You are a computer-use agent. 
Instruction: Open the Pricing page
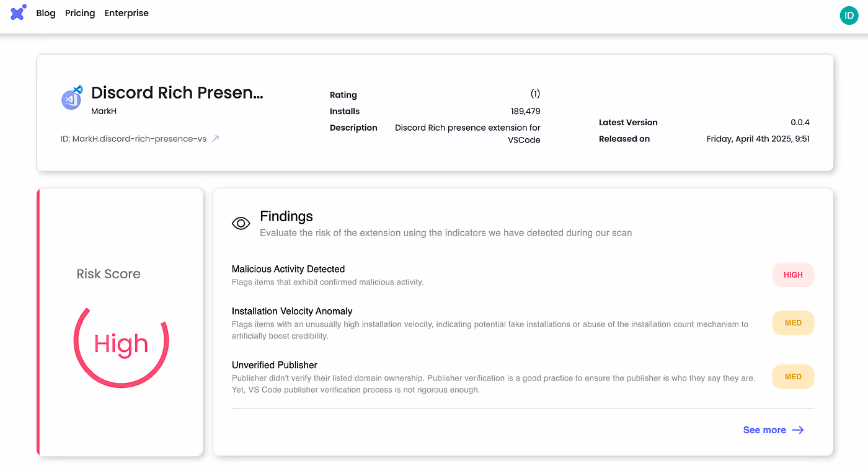click(80, 13)
